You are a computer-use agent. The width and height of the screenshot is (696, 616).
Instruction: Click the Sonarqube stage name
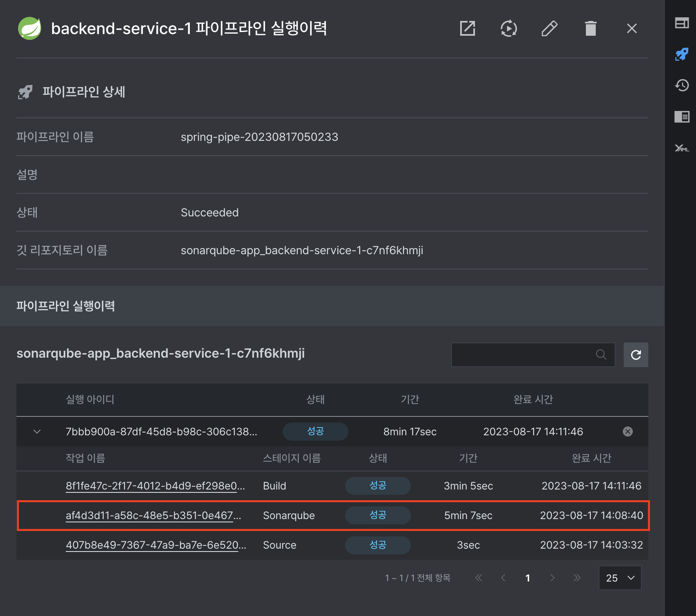[x=289, y=515]
